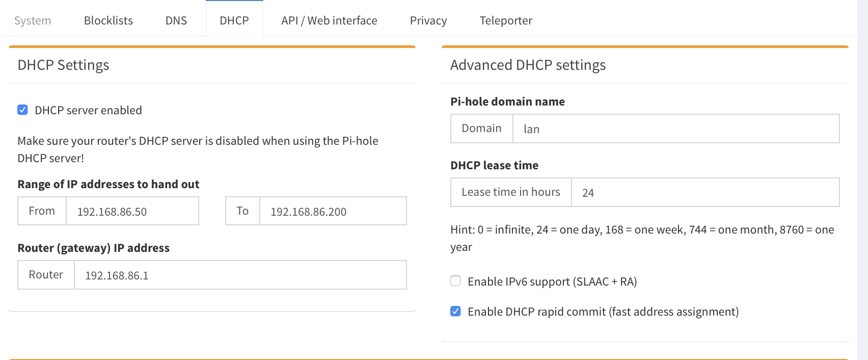Enable IPv6 support (SLAAC + RA) checkbox
Screen dimensions: 868x360
(x=455, y=280)
